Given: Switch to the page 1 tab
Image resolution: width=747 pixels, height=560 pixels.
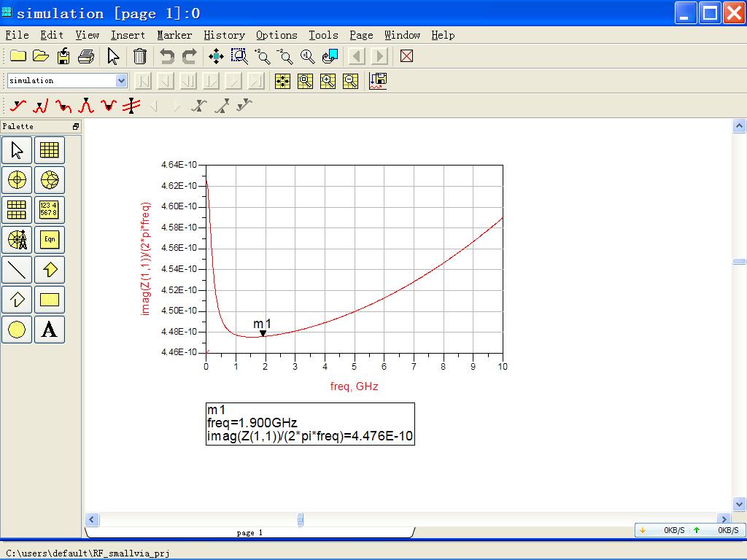Looking at the screenshot, I should (x=249, y=533).
